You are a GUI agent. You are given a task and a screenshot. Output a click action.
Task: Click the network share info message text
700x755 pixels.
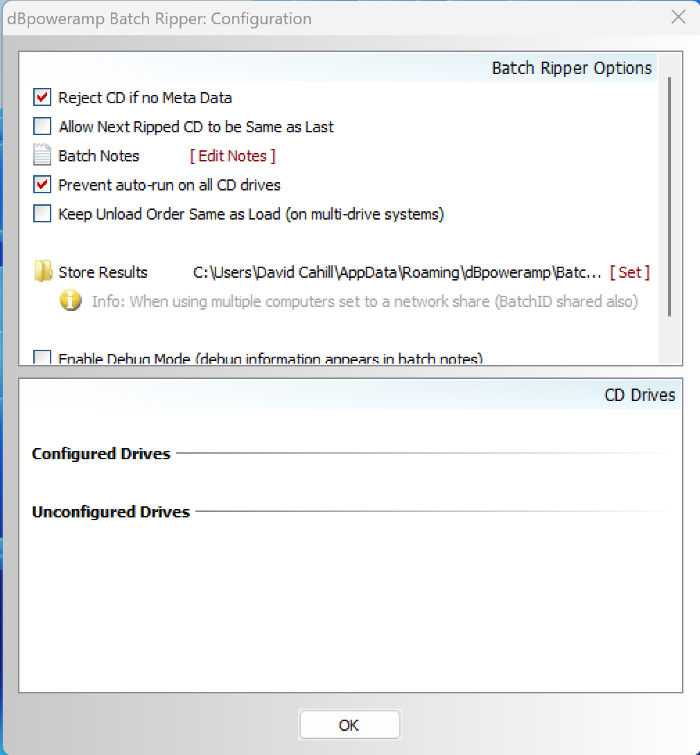click(365, 301)
